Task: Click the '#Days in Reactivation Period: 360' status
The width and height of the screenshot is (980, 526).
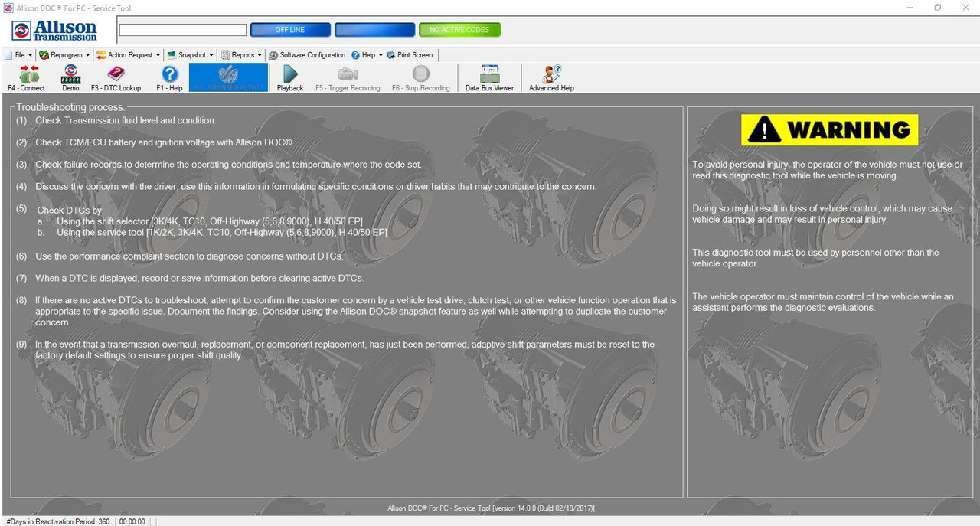Action: pos(58,521)
